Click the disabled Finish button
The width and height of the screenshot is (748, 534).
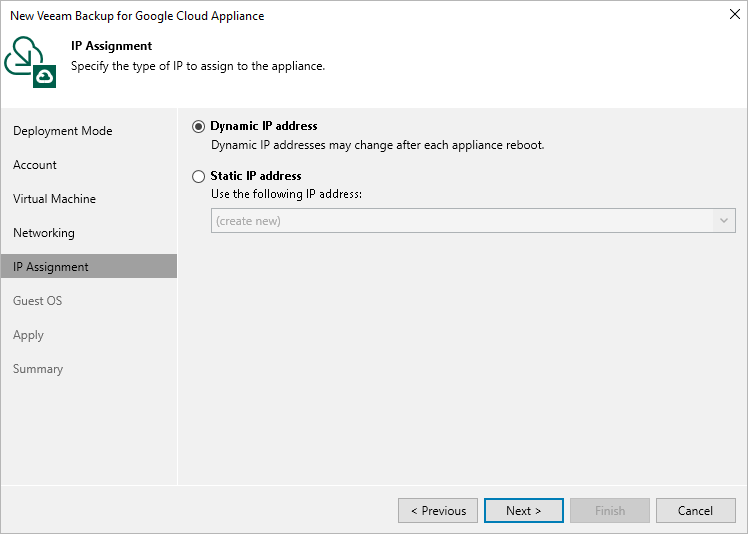pos(610,511)
